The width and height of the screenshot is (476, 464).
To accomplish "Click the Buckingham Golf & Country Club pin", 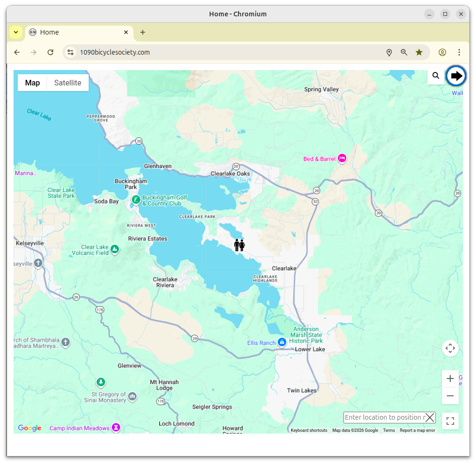I will 135,200.
